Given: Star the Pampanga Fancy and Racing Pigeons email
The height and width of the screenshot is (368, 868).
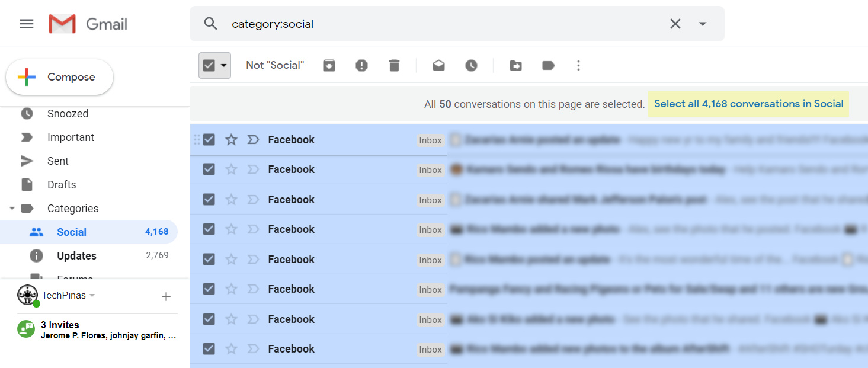Looking at the screenshot, I should point(231,289).
